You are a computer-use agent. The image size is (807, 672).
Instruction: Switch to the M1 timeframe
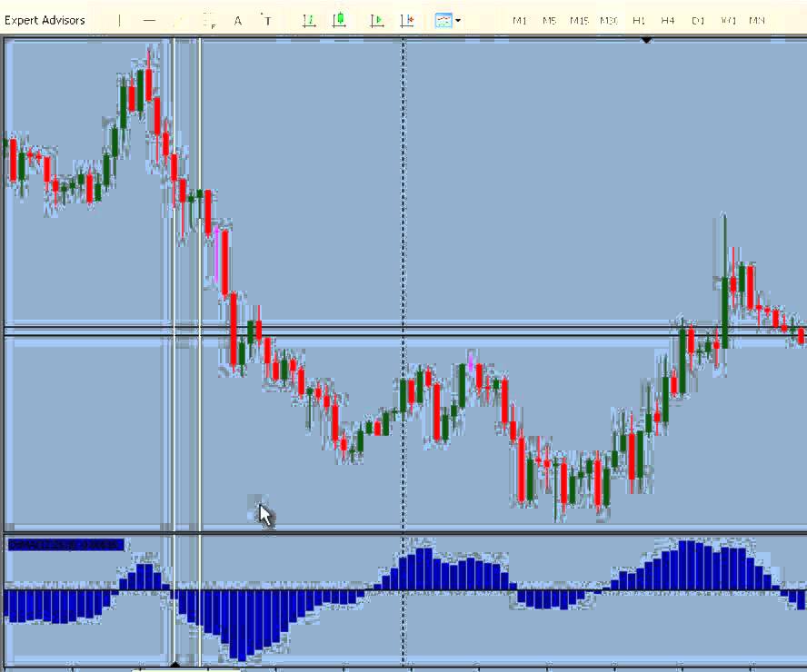click(x=520, y=20)
